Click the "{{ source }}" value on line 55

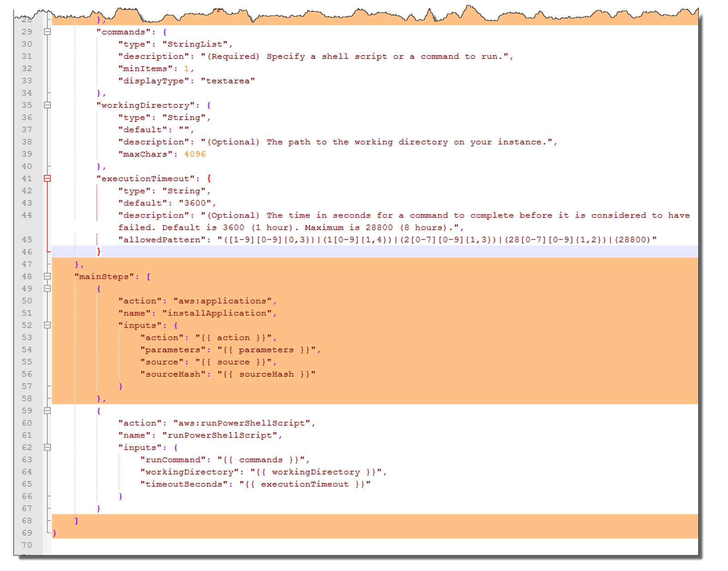pyautogui.click(x=233, y=362)
